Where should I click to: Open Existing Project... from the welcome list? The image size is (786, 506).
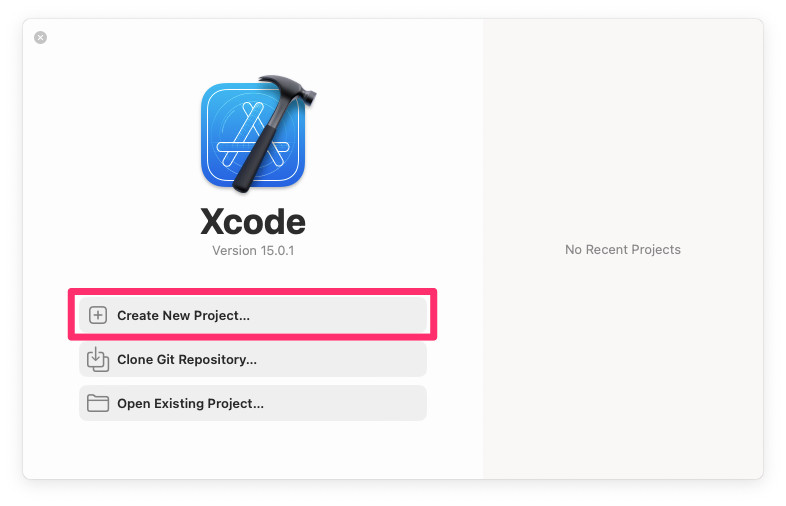coord(253,403)
